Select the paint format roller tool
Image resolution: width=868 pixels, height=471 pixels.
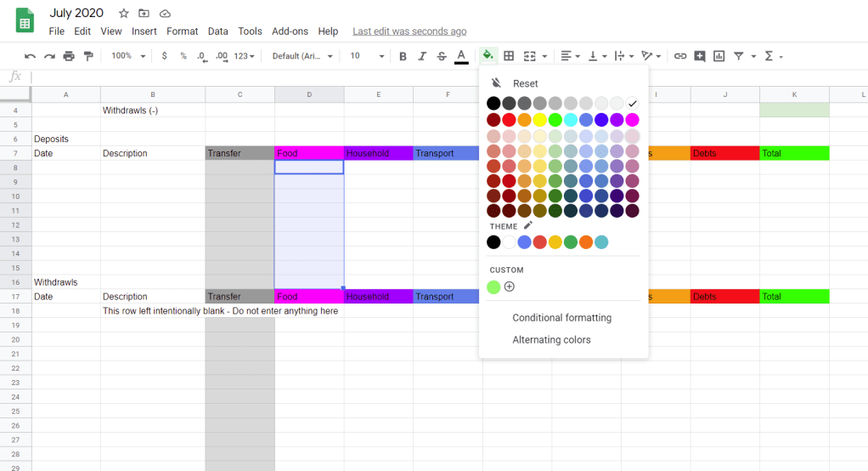point(88,56)
